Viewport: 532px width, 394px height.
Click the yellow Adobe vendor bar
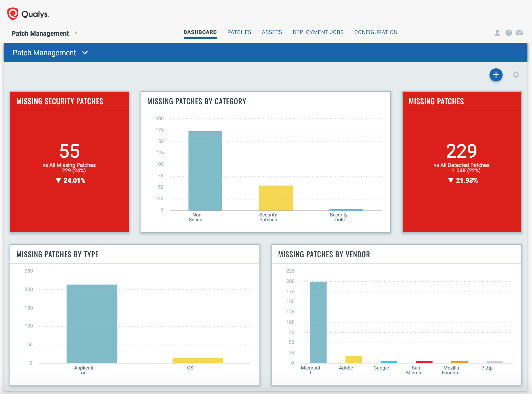click(x=353, y=359)
